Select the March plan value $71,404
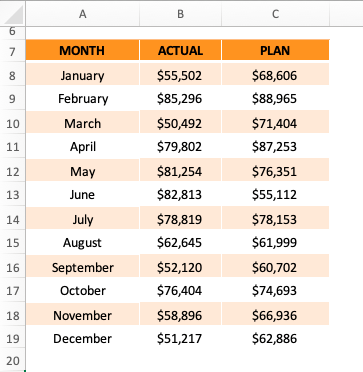363x372 pixels. (x=275, y=123)
